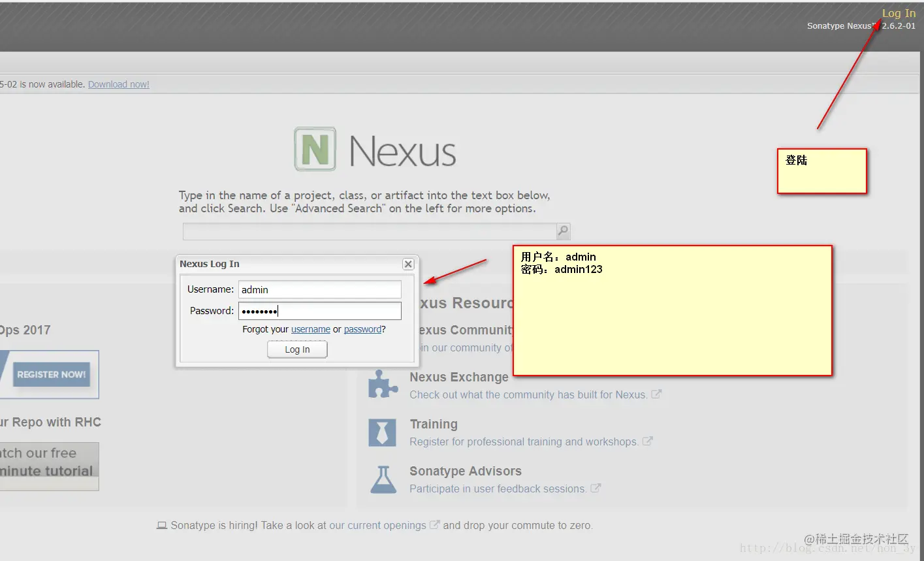This screenshot has width=924, height=561.
Task: Follow the 'Download now!' link
Action: [119, 84]
